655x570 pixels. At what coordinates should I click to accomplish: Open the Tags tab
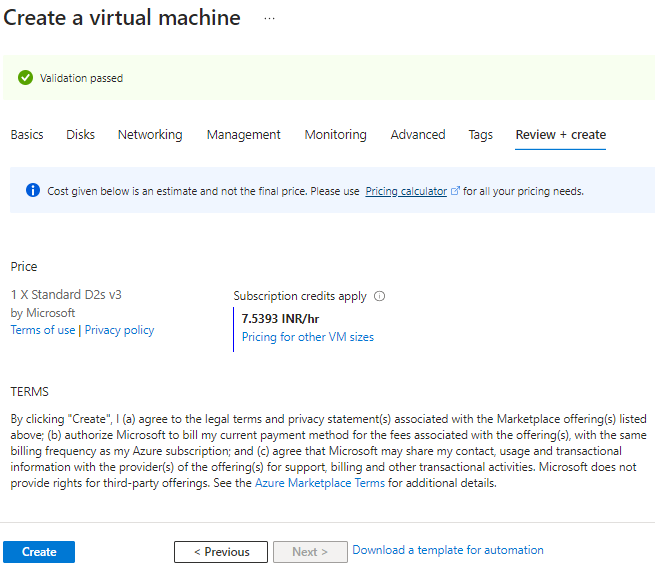coord(480,135)
